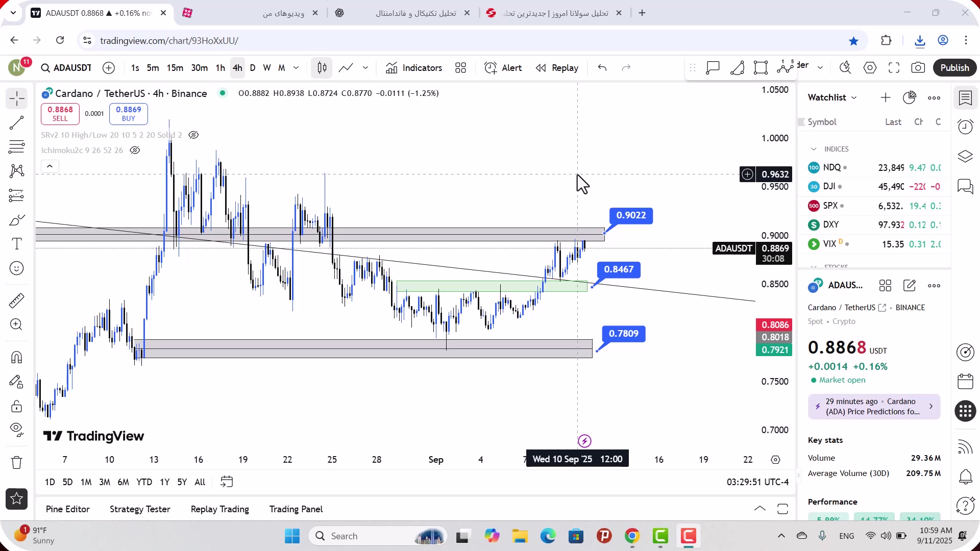
Task: Toggle visibility of SRv2 indicator
Action: click(193, 135)
